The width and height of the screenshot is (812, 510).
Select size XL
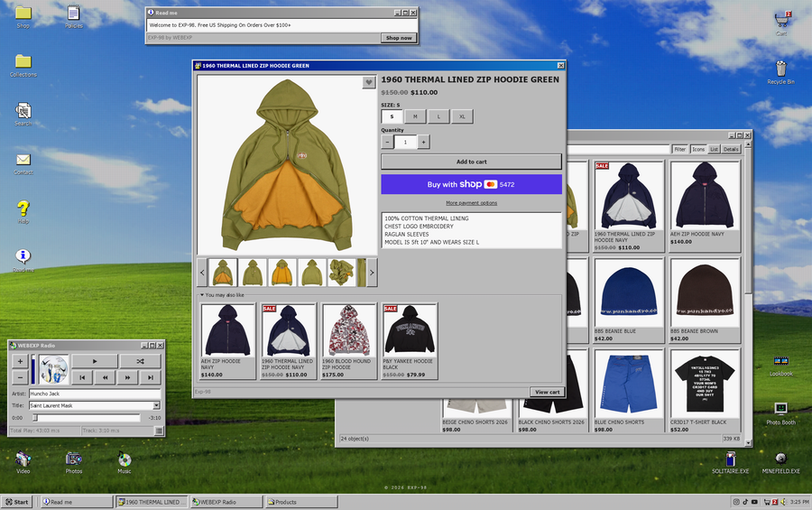click(462, 116)
